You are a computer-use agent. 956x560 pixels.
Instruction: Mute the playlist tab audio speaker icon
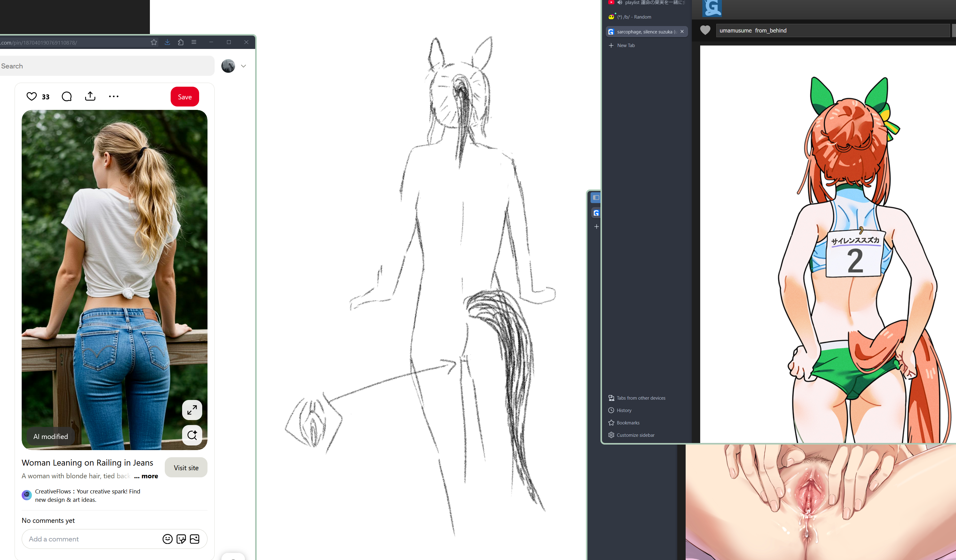pyautogui.click(x=619, y=3)
